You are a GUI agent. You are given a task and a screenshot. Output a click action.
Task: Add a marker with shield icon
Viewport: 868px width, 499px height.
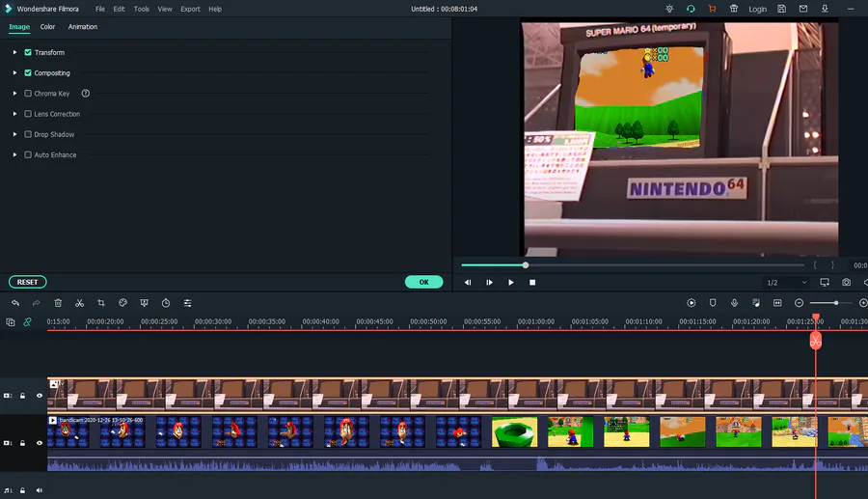tap(713, 303)
